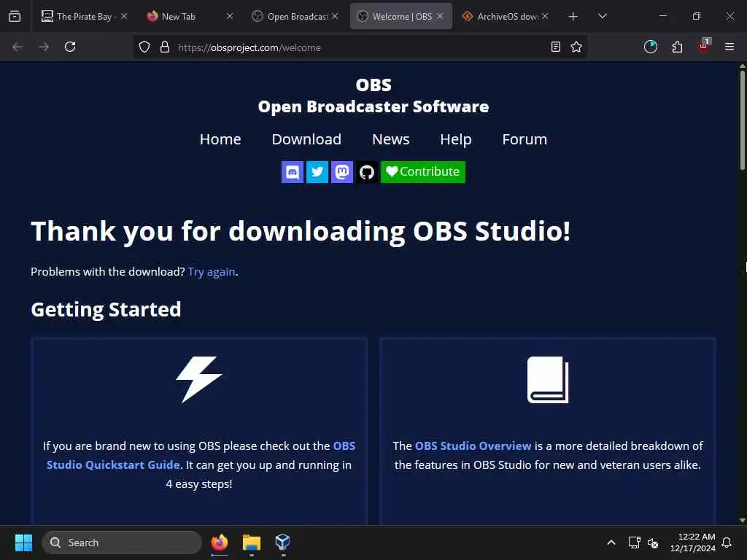Bookmark this page with the star icon

(576, 47)
